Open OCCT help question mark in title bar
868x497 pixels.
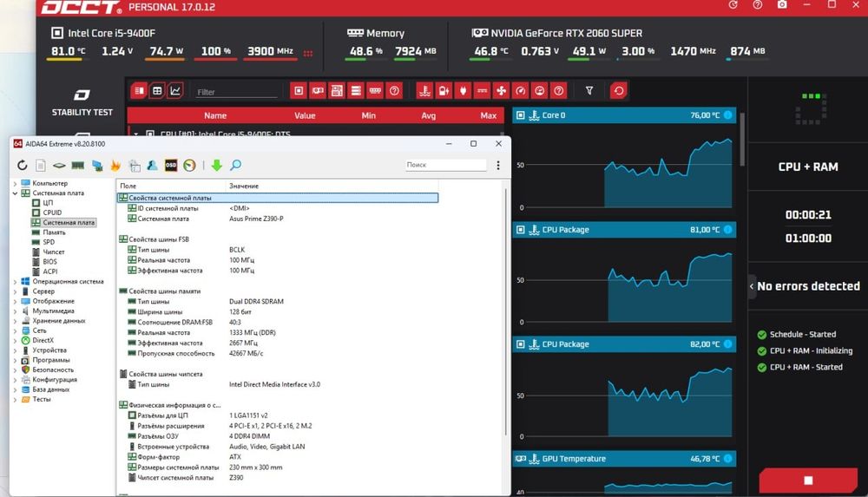coord(757,5)
